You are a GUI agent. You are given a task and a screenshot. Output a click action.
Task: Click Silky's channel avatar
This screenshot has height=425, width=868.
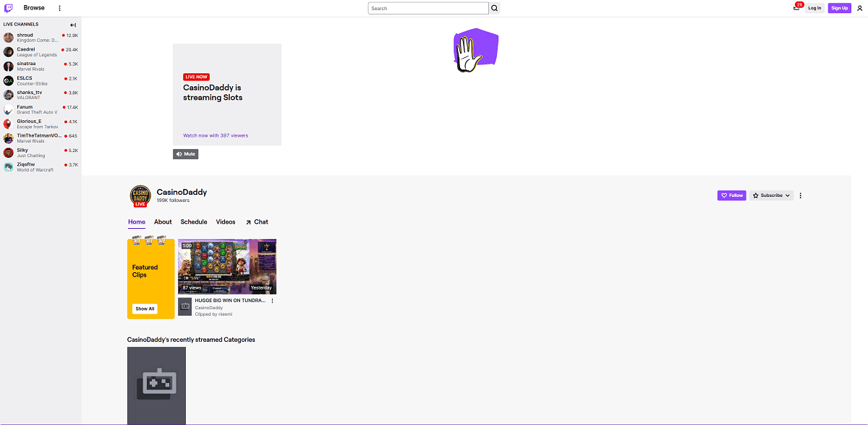click(9, 152)
